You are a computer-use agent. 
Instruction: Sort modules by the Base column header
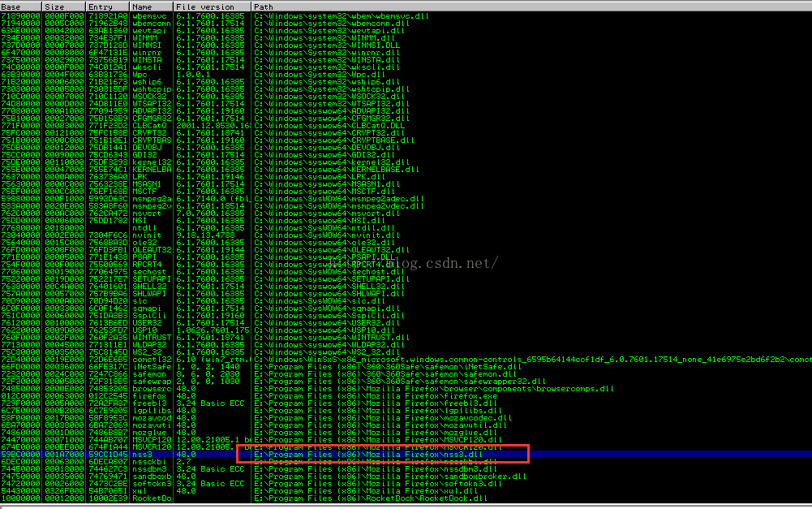tap(21, 6)
